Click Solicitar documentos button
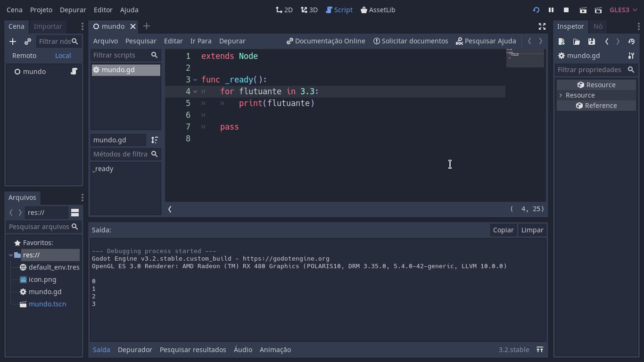The width and height of the screenshot is (644, 362). coord(411,41)
